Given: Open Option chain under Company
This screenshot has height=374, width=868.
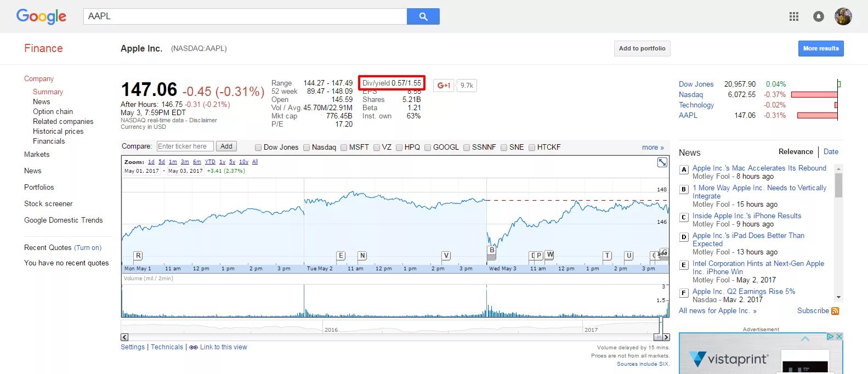Looking at the screenshot, I should click(53, 112).
